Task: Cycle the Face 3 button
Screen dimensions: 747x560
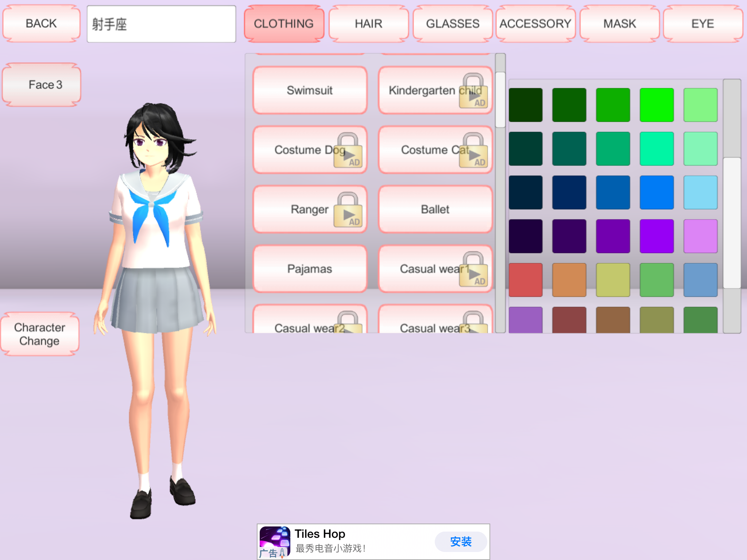Action: click(45, 85)
